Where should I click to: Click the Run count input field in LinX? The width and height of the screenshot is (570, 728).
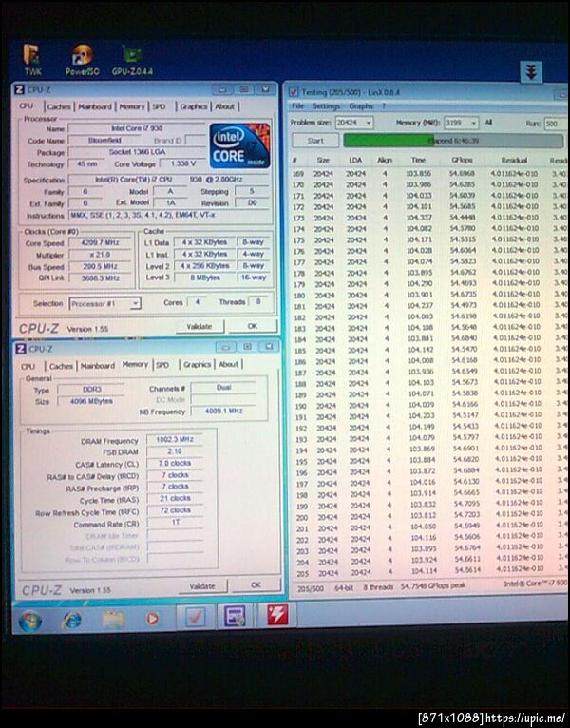pyautogui.click(x=555, y=124)
